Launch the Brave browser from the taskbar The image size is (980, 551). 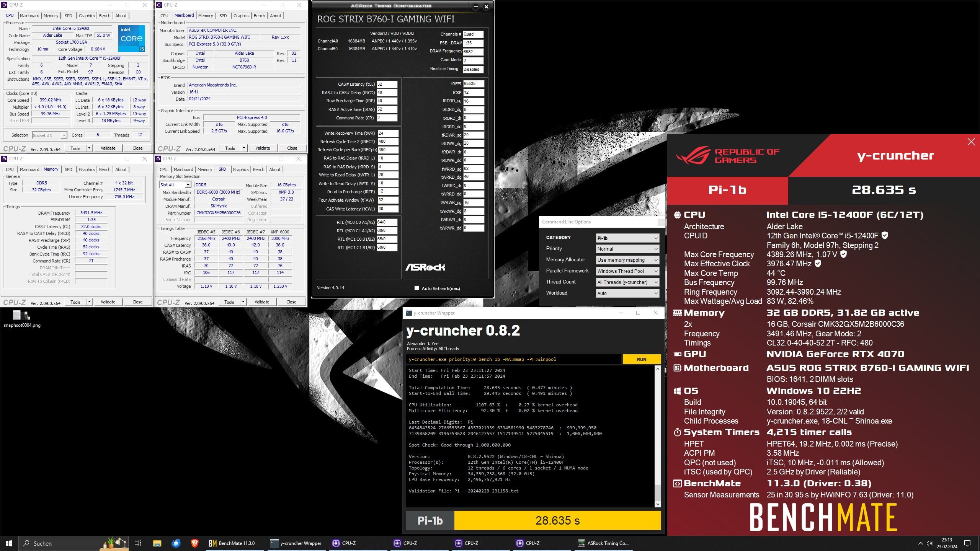(194, 543)
